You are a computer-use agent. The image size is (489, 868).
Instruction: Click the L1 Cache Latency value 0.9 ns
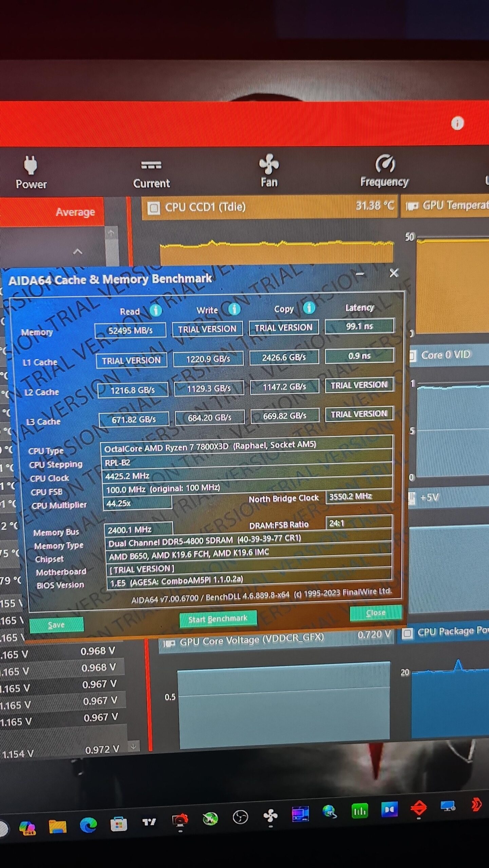pyautogui.click(x=359, y=356)
